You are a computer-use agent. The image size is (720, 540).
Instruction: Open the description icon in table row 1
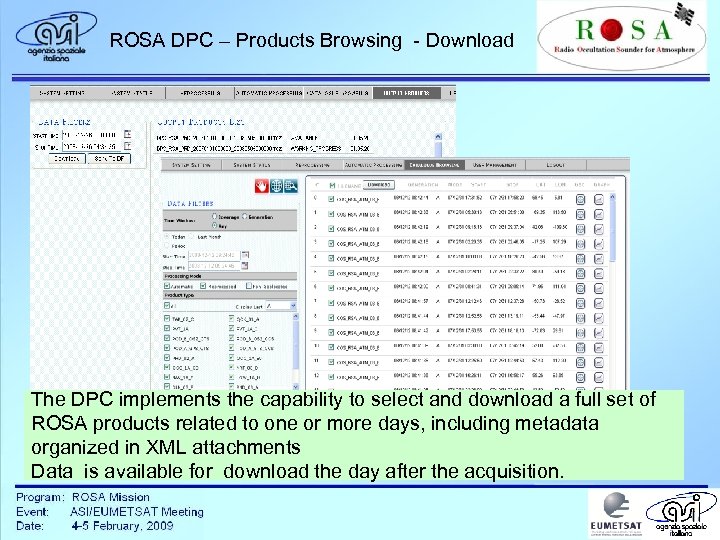coord(580,214)
